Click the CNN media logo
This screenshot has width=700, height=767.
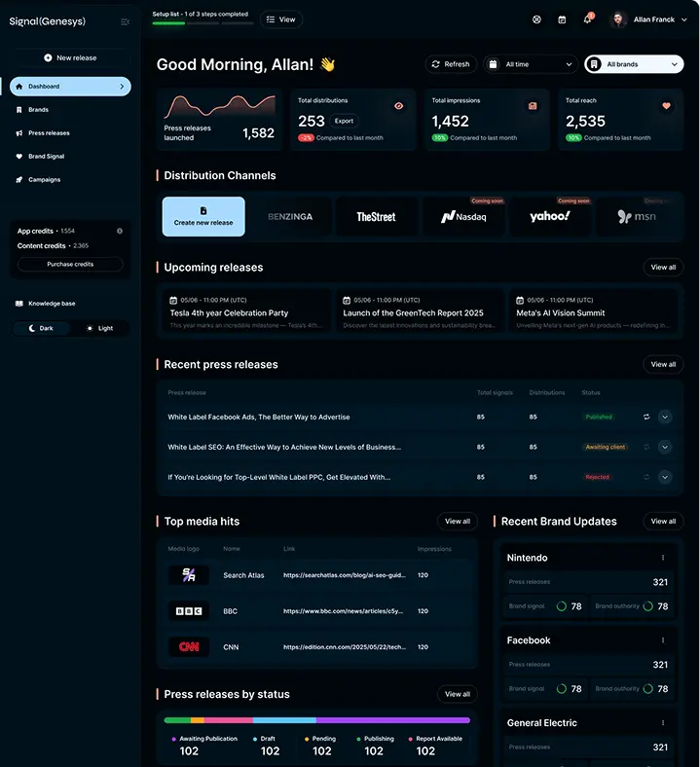coord(189,646)
